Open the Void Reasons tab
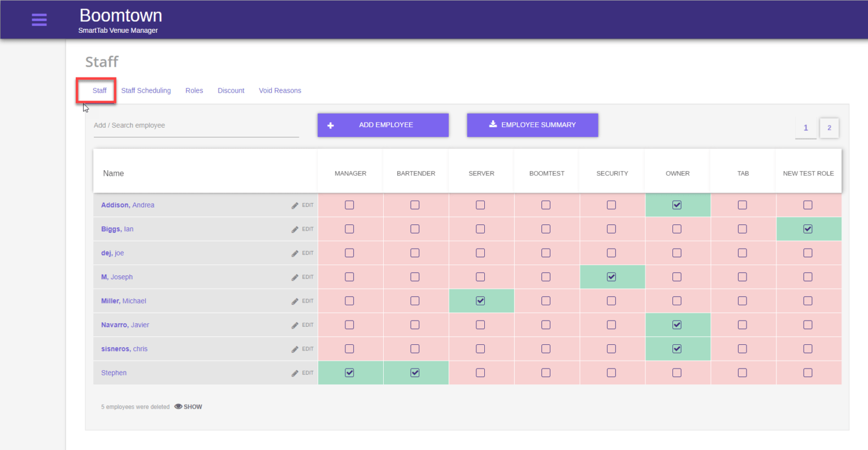Image resolution: width=868 pixels, height=450 pixels. 280,90
